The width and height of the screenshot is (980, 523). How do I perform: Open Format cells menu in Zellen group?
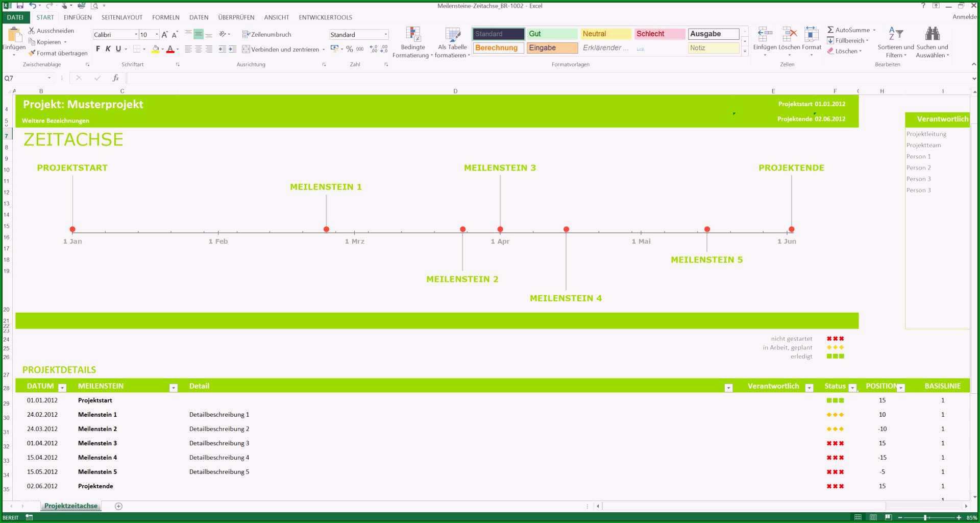[812, 41]
